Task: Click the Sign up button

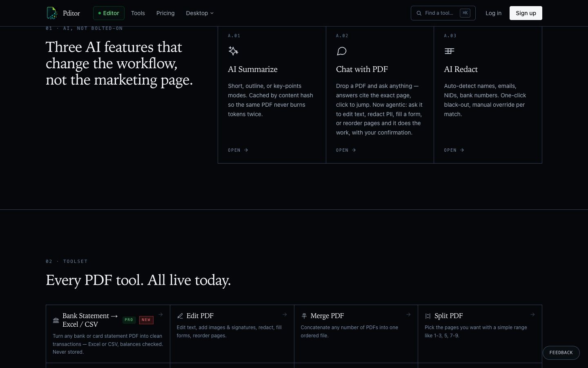Action: click(526, 13)
